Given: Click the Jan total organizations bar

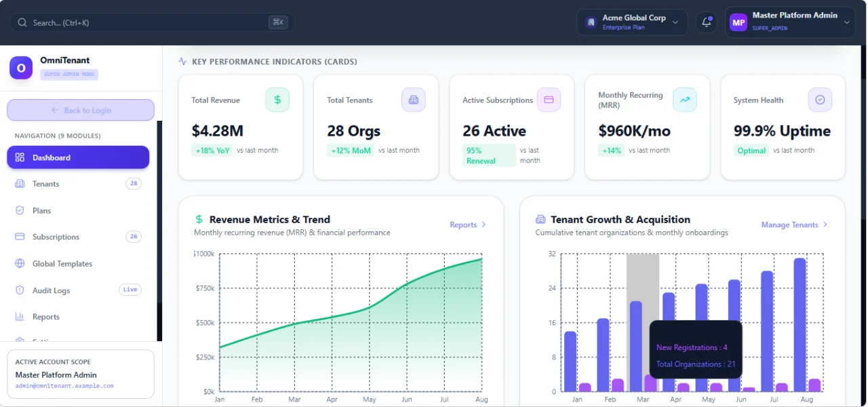Looking at the screenshot, I should pyautogui.click(x=570, y=362).
